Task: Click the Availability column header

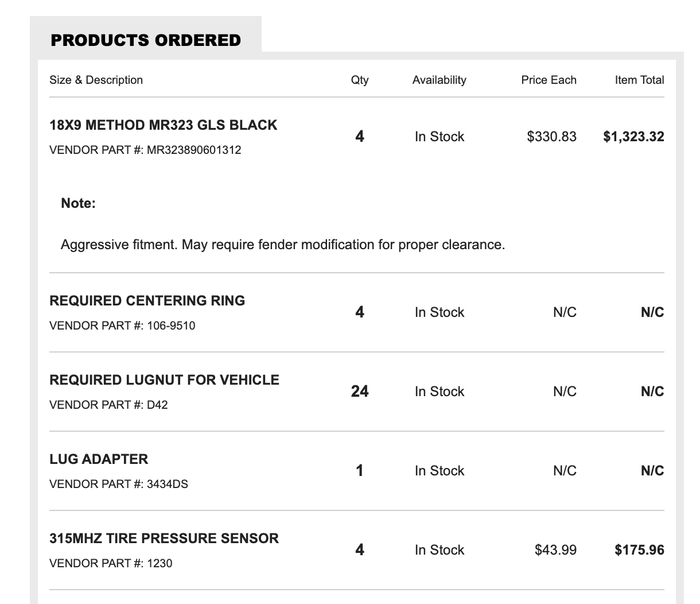Action: [x=439, y=80]
